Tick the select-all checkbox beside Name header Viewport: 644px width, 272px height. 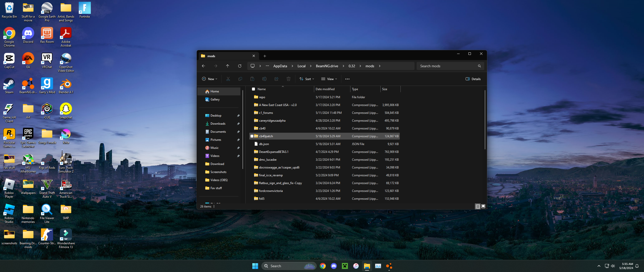pos(253,89)
